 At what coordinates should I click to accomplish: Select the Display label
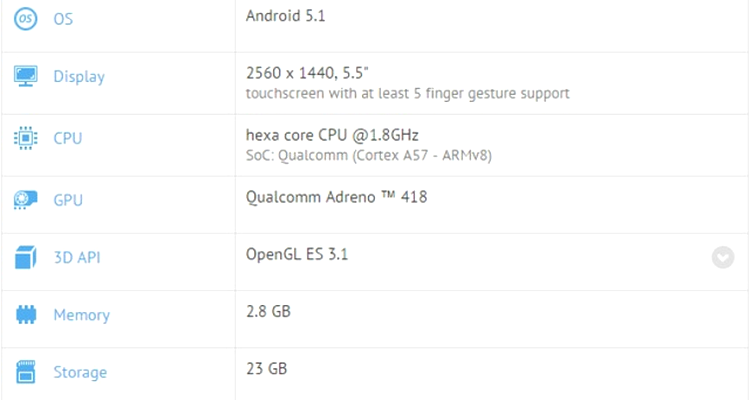pyautogui.click(x=79, y=77)
